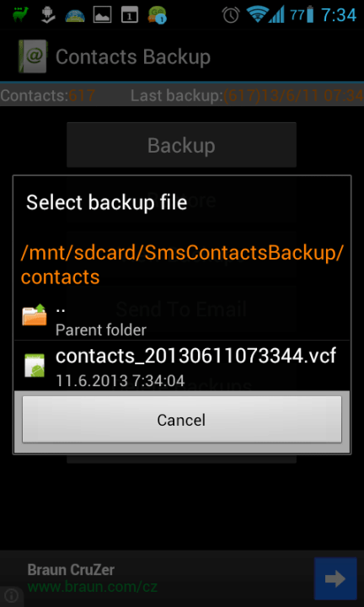Open the GO SMS notification icon

[157, 14]
